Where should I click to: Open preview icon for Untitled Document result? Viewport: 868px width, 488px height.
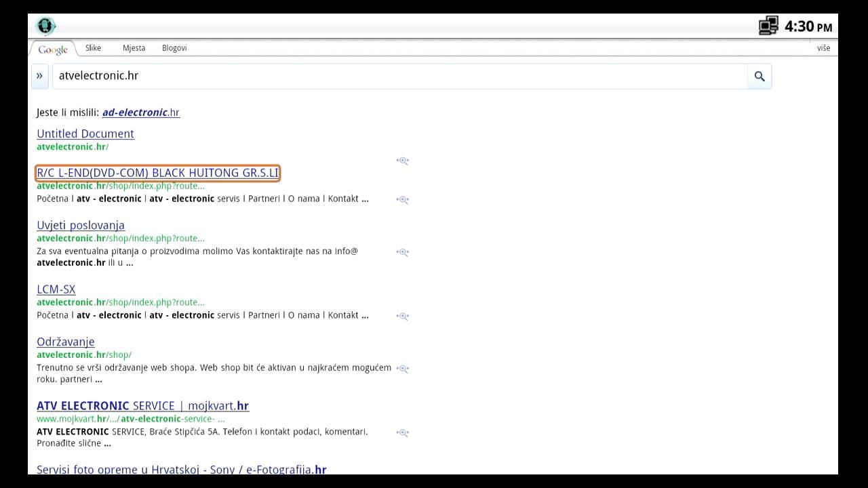click(403, 161)
